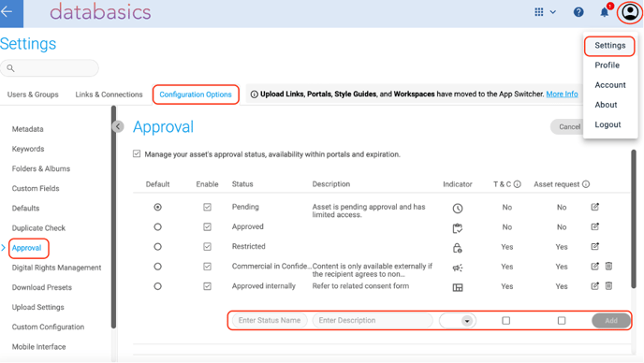Check the T & C box for new status
This screenshot has width=644, height=363.
pos(506,320)
